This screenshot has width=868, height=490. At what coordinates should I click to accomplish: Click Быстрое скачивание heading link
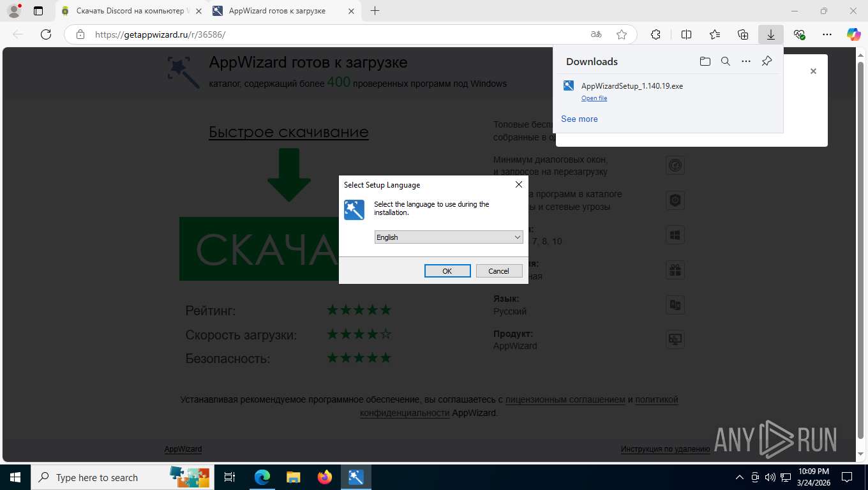point(288,132)
